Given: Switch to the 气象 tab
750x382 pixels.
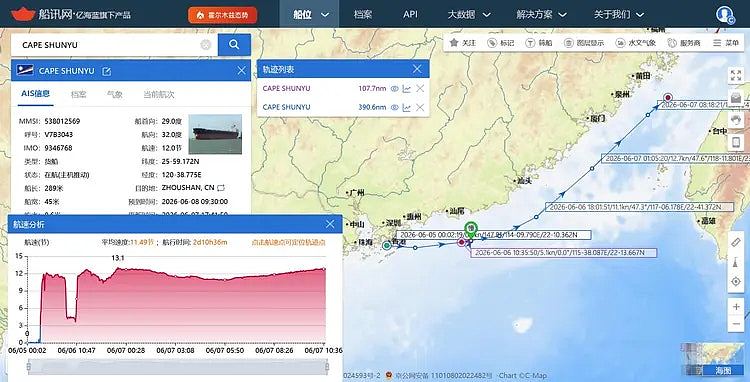Looking at the screenshot, I should click(115, 94).
